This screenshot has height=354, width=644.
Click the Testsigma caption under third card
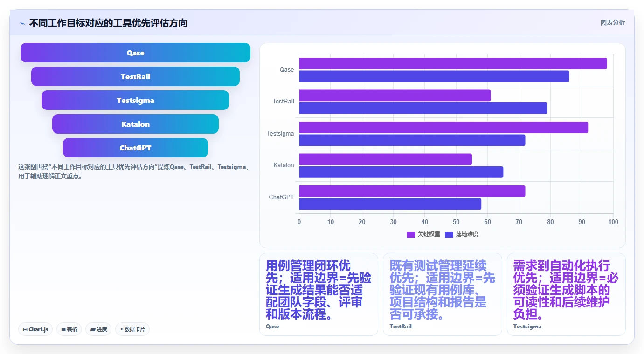(527, 327)
